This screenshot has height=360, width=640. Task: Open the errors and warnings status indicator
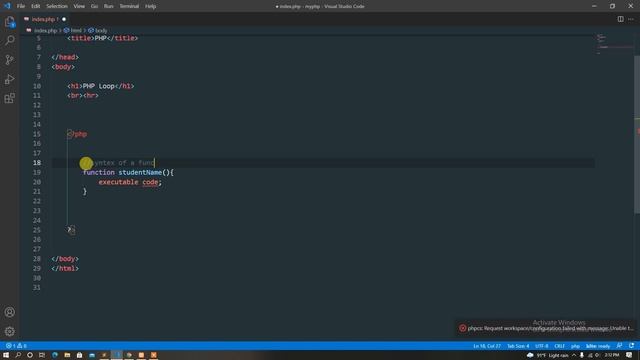point(16,346)
